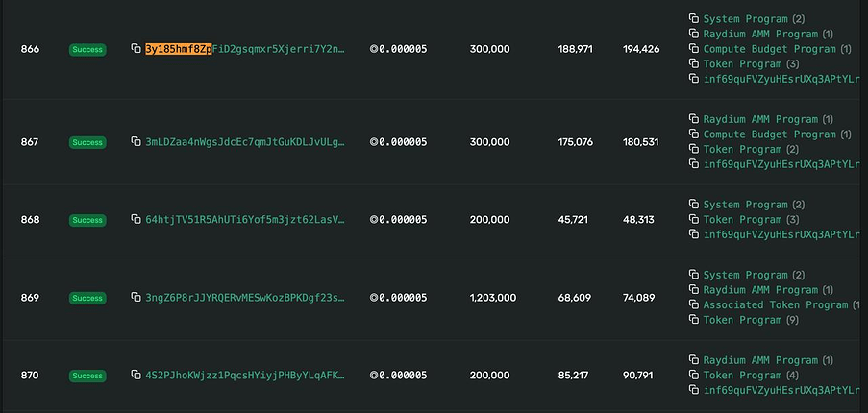This screenshot has height=413, width=868.
Task: Copy transaction signature starting with 3y185hmf8Zp
Action: 136,48
